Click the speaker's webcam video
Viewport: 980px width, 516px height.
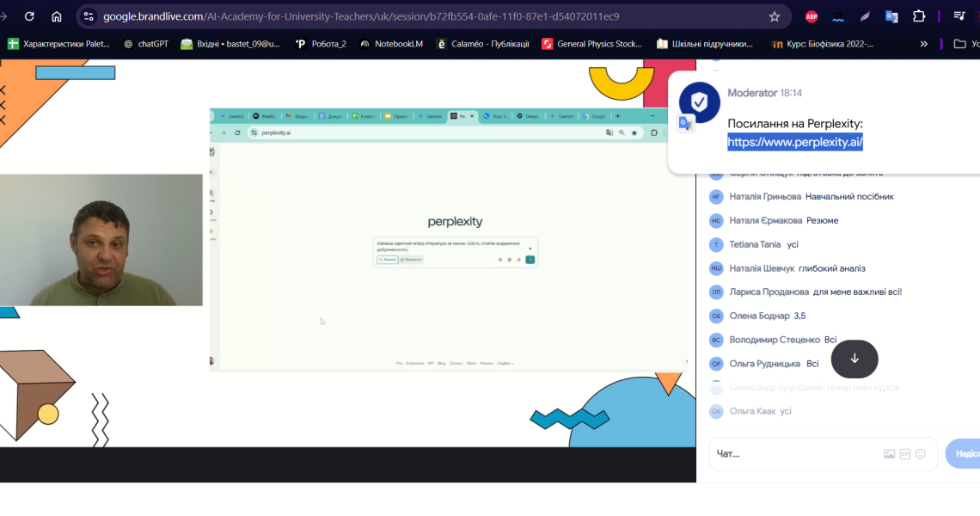pos(101,240)
